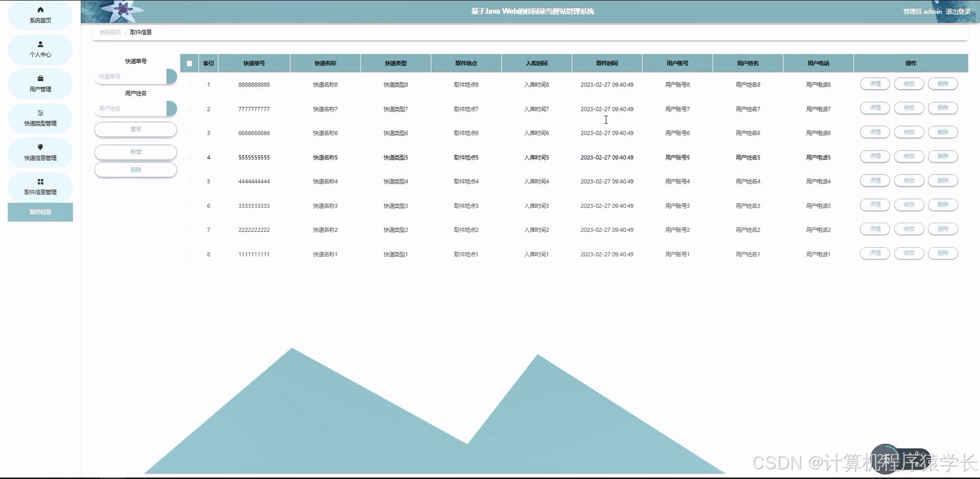The height and width of the screenshot is (479, 980).
Task: Check the row 8888888888 checkbox
Action: 189,85
